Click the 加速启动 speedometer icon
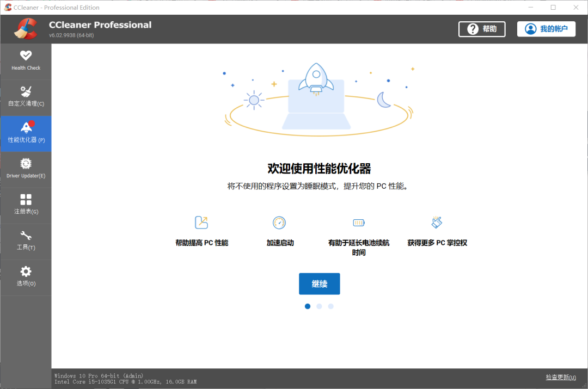This screenshot has width=588, height=389. (x=279, y=223)
